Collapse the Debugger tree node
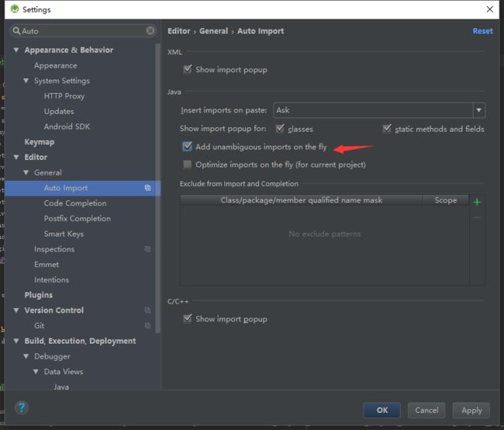 (x=26, y=356)
